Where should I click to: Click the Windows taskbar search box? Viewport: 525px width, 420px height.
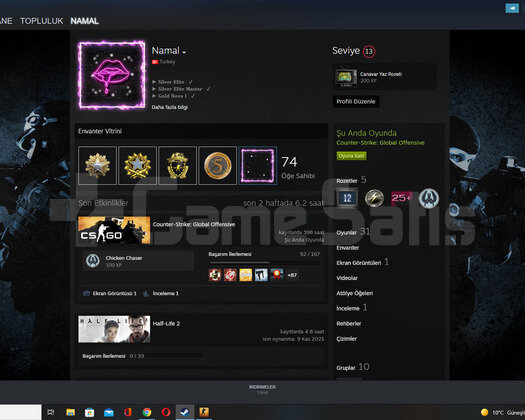[20, 412]
